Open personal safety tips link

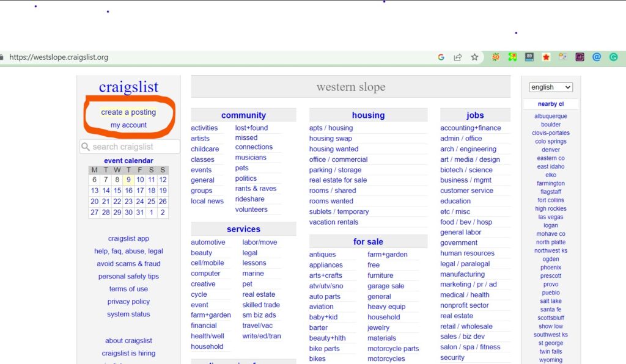click(x=128, y=276)
